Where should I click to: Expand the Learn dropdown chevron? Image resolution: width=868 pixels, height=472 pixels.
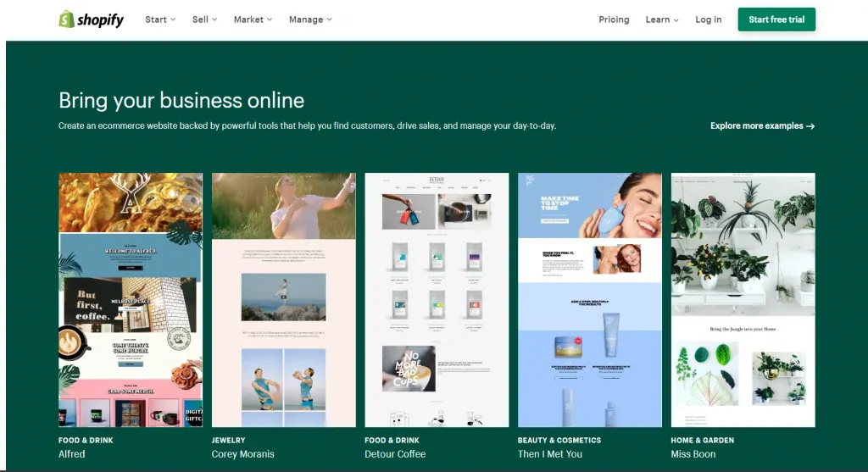pos(676,20)
